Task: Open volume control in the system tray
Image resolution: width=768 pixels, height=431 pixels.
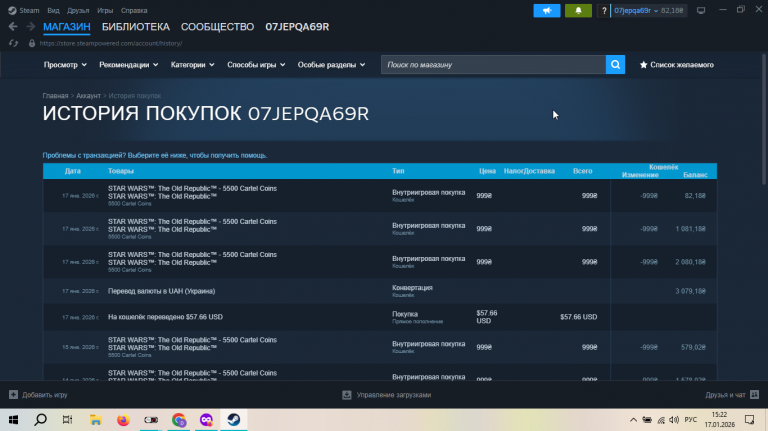Action: (674, 420)
